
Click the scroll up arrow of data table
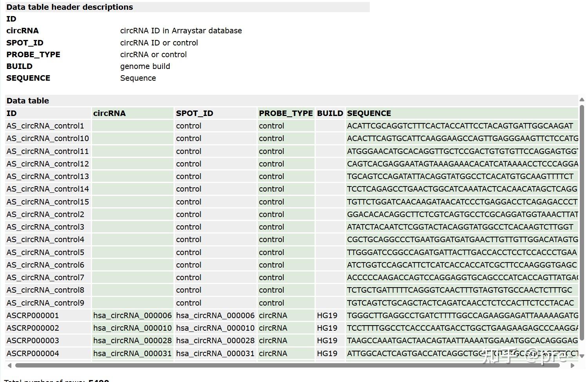point(582,100)
